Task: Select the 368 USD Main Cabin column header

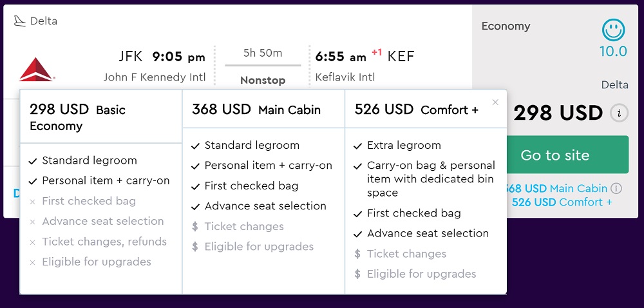Action: [x=263, y=110]
